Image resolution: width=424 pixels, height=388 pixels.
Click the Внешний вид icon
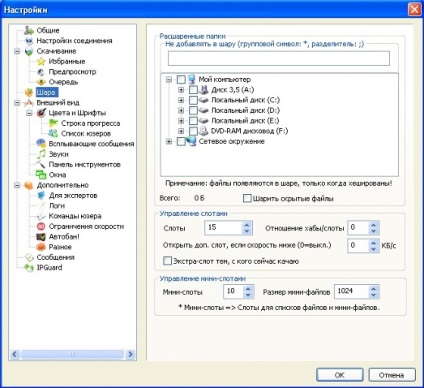(29, 103)
